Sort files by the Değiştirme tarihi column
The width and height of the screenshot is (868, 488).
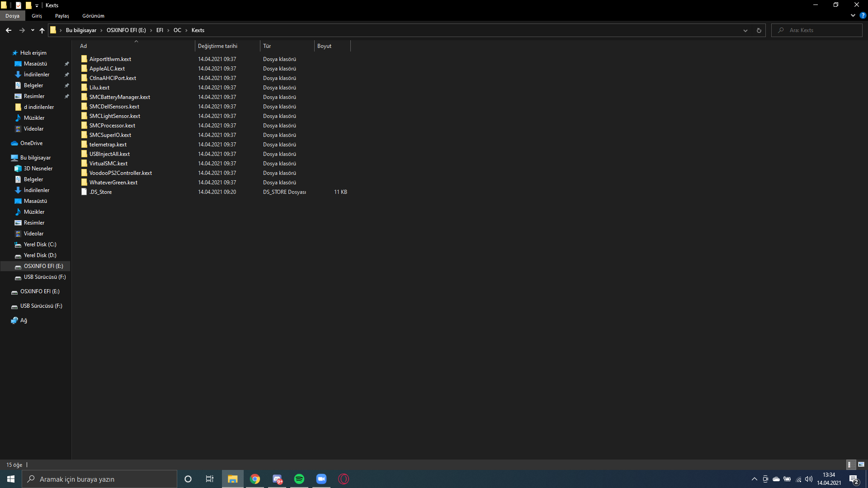pos(217,46)
